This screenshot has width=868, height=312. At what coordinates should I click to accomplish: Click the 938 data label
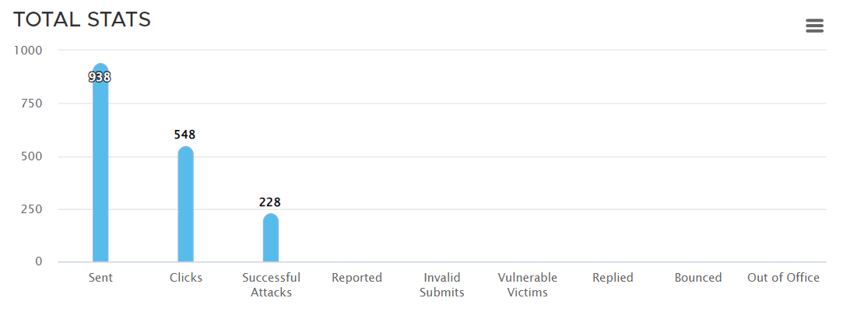pyautogui.click(x=100, y=77)
